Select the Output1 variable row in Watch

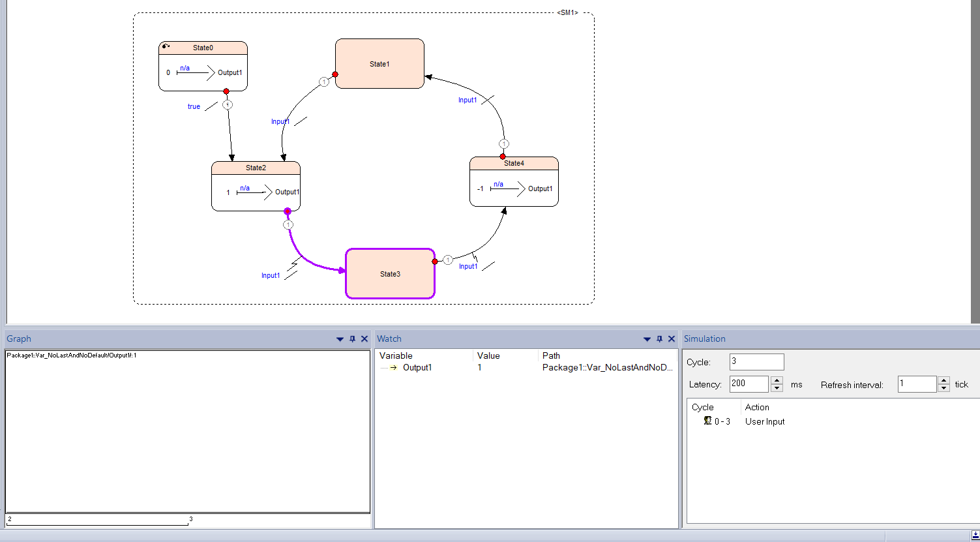(527, 367)
